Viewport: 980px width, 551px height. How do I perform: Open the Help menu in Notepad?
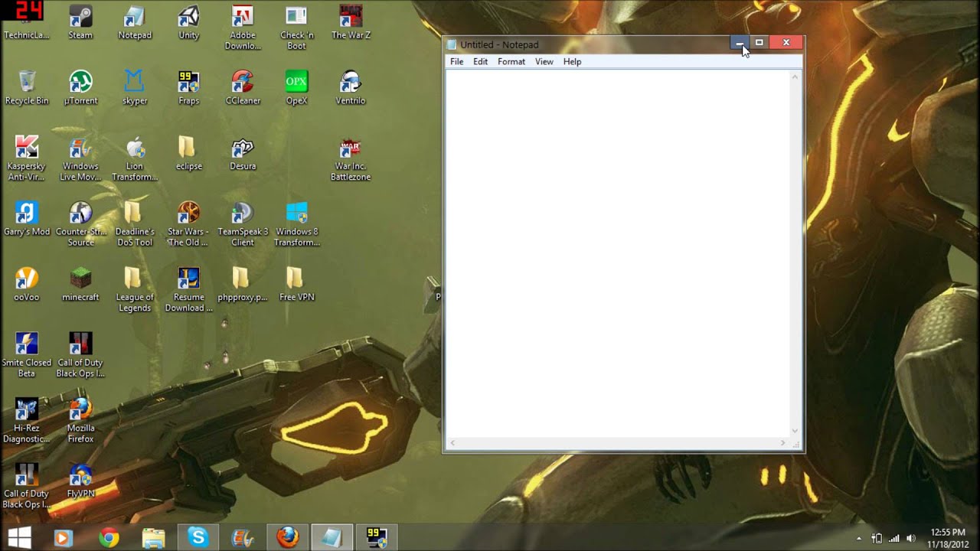coord(572,62)
